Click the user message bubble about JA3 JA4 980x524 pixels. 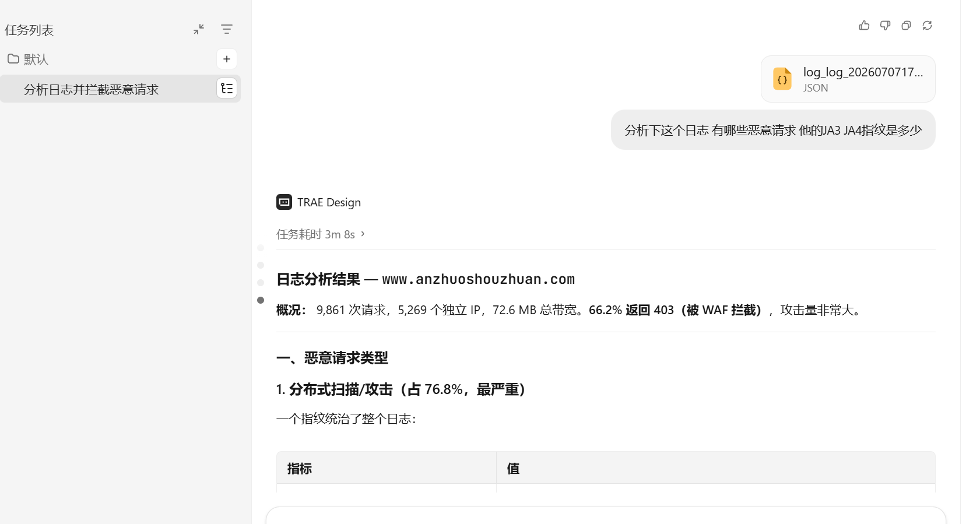[773, 130]
